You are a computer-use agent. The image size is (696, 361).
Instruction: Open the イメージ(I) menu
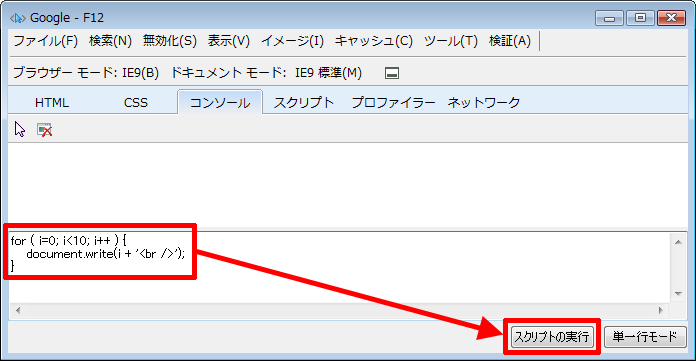(293, 41)
